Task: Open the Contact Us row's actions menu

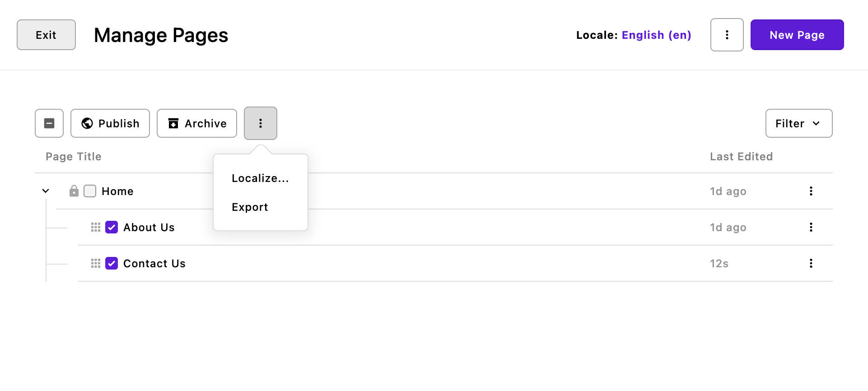Action: pyautogui.click(x=811, y=263)
